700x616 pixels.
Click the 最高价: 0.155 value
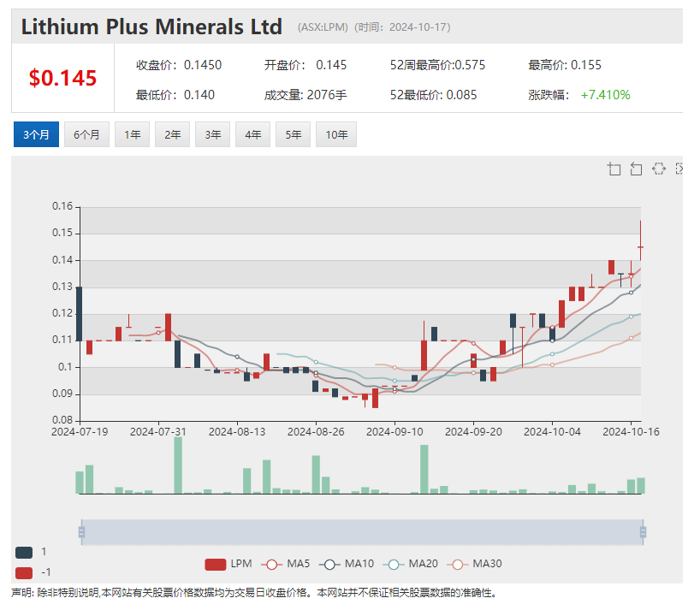565,65
